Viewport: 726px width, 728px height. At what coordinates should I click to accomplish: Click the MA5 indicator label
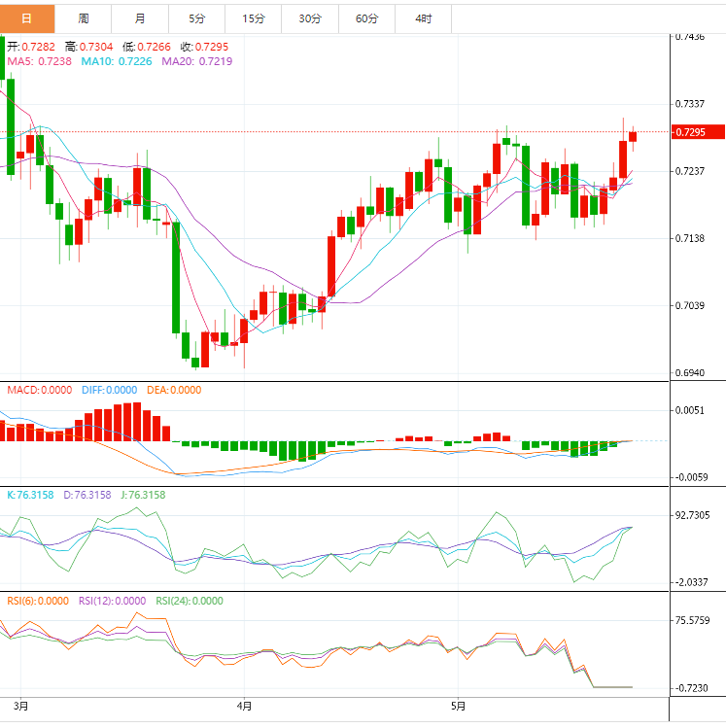click(39, 61)
